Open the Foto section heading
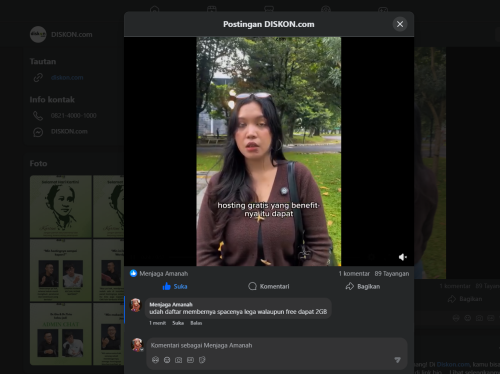The width and height of the screenshot is (500, 374). (x=38, y=164)
